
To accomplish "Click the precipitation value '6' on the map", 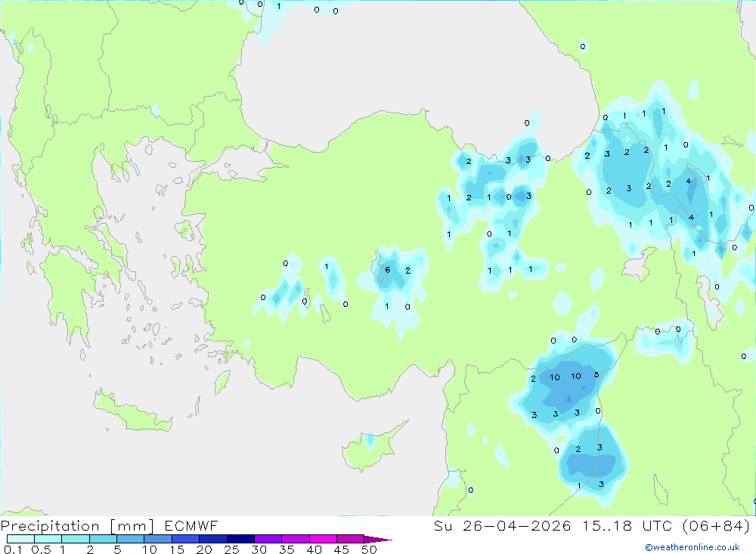I will [388, 270].
